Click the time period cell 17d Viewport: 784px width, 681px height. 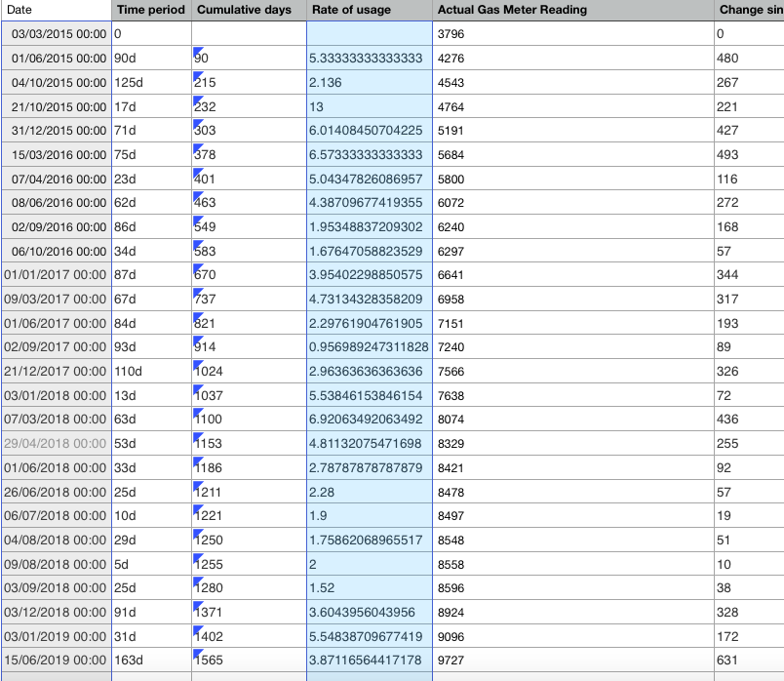coord(151,106)
